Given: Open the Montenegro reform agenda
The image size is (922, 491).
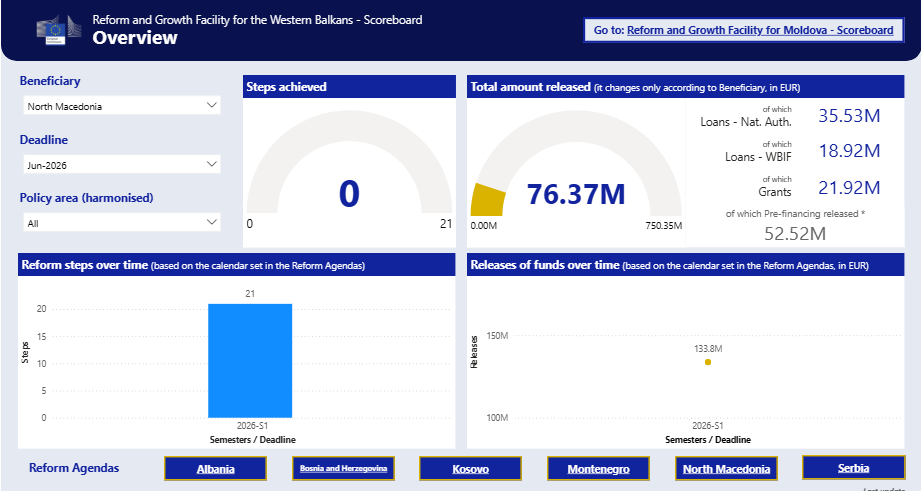Looking at the screenshot, I should point(598,469).
